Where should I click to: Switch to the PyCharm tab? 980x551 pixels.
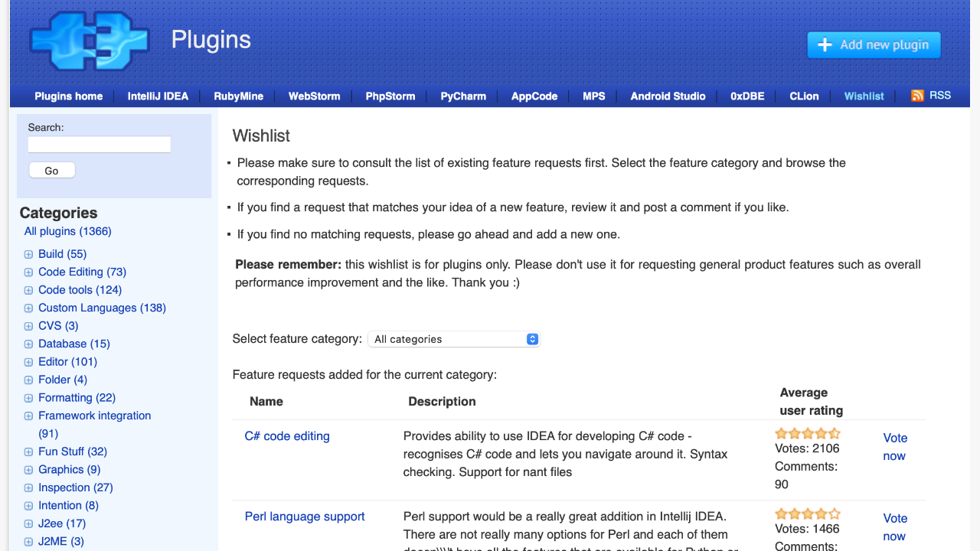point(463,96)
